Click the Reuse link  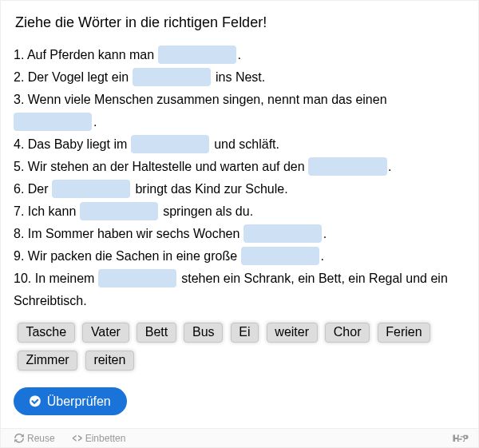point(34,438)
